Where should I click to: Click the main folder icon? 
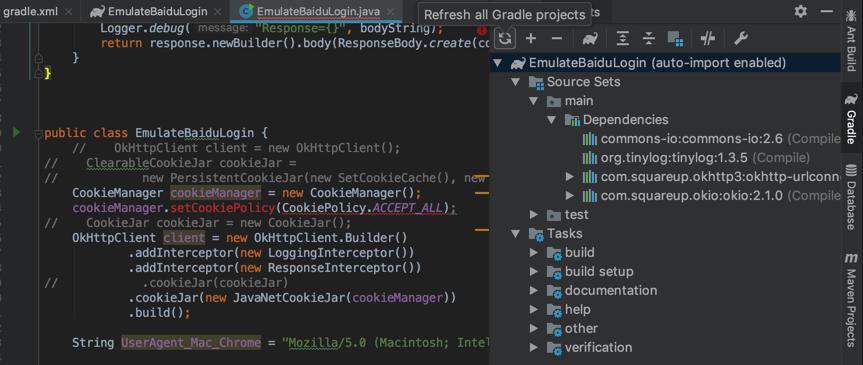click(554, 101)
